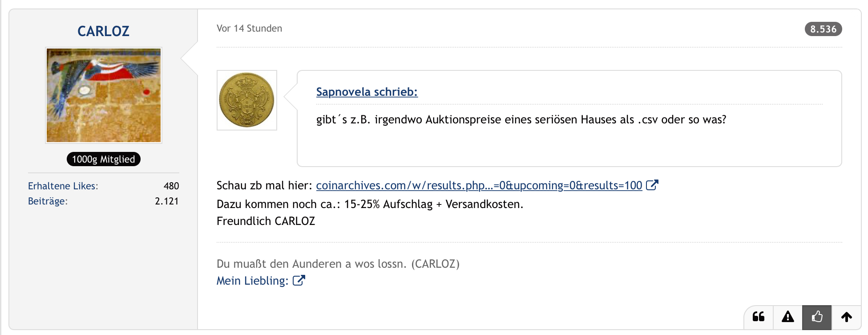Click the received likes count 480

tap(171, 186)
